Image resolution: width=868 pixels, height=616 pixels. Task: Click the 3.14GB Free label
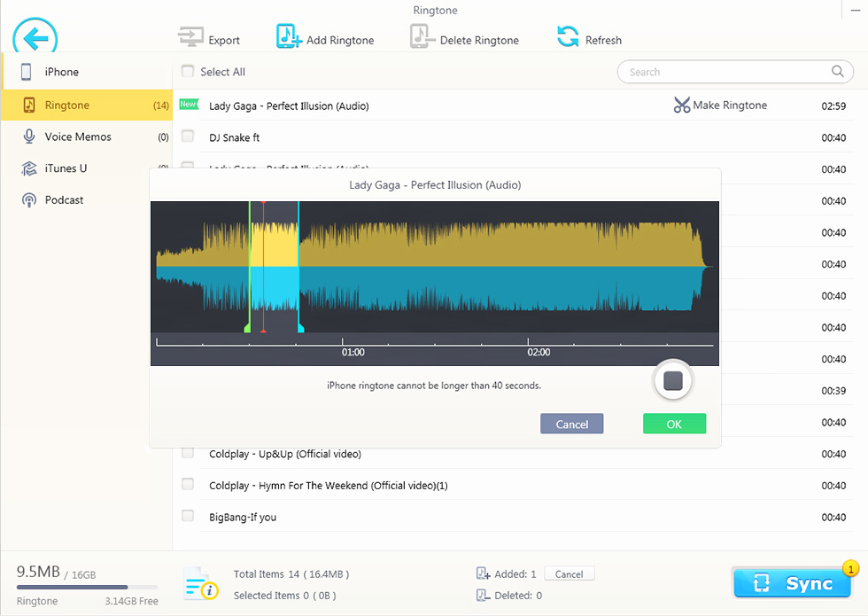(132, 601)
